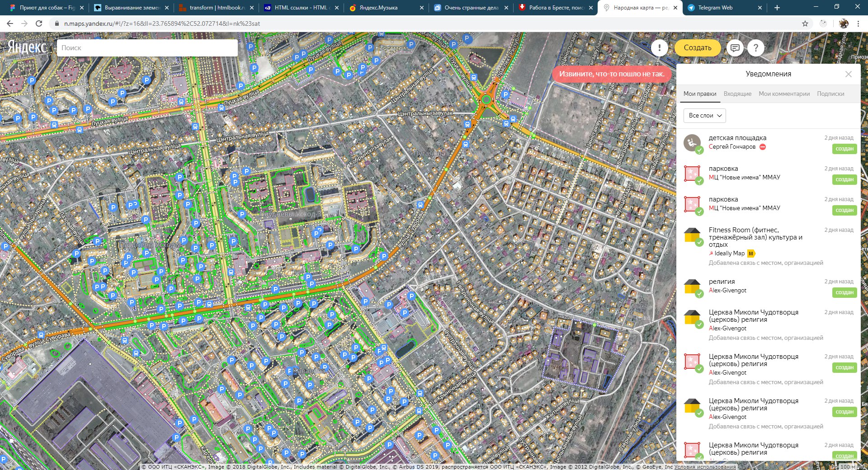Bookmark page with the star icon
Screen dimensions: 868x470
tap(805, 23)
